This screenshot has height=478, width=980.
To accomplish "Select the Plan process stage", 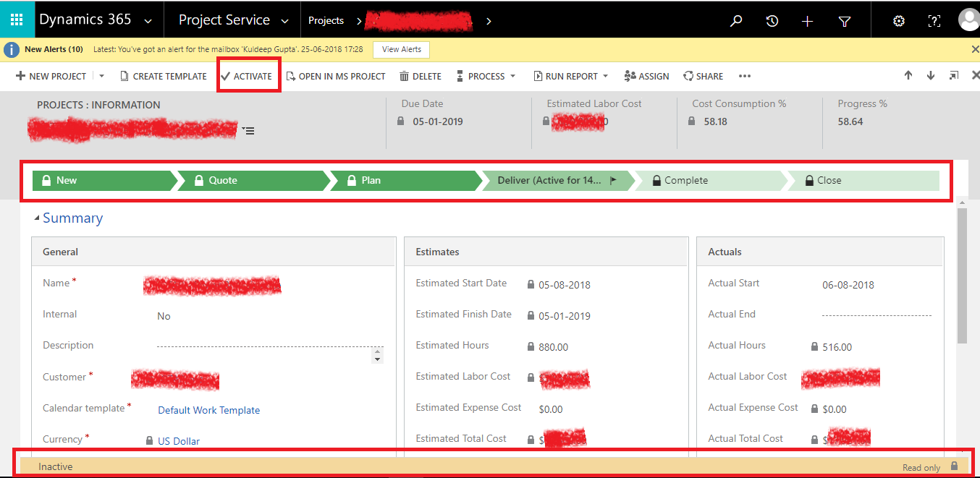I will click(405, 181).
